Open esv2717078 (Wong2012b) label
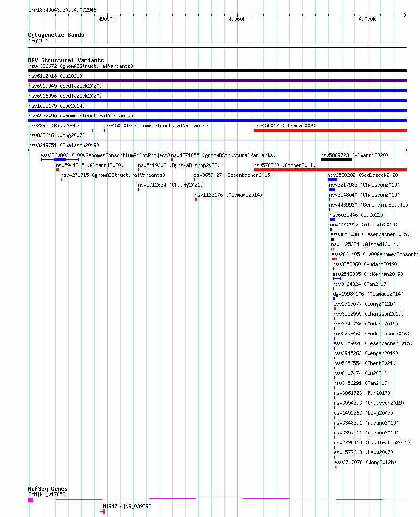This screenshot has width=420, height=517. pos(365,462)
